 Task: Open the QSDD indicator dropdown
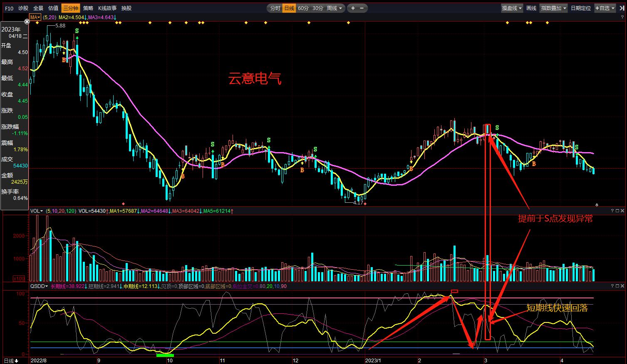(40, 286)
